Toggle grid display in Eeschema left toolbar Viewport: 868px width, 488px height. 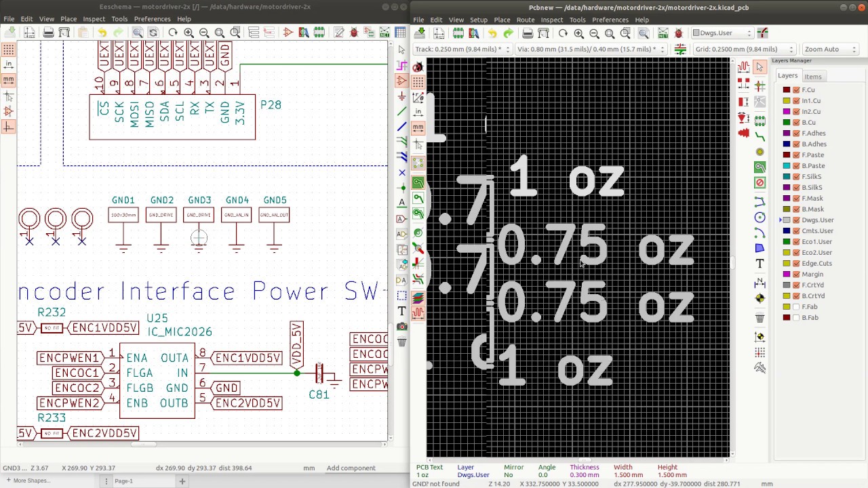[8, 49]
